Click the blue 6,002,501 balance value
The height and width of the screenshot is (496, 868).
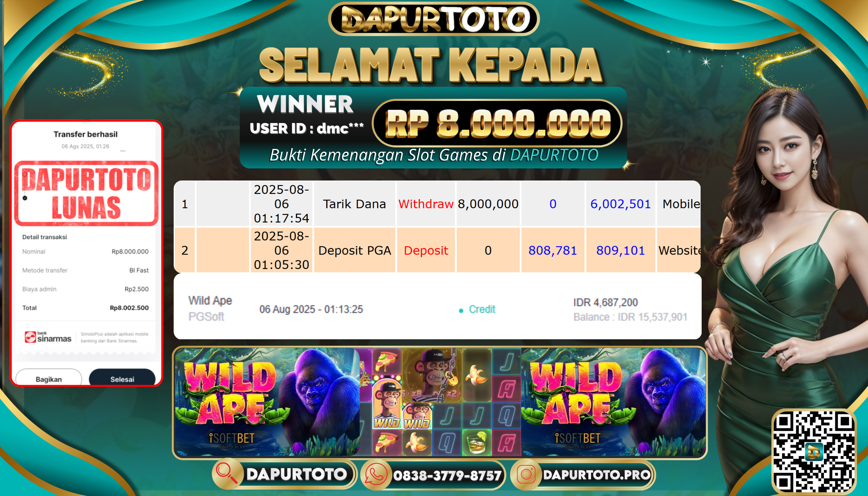pos(620,204)
